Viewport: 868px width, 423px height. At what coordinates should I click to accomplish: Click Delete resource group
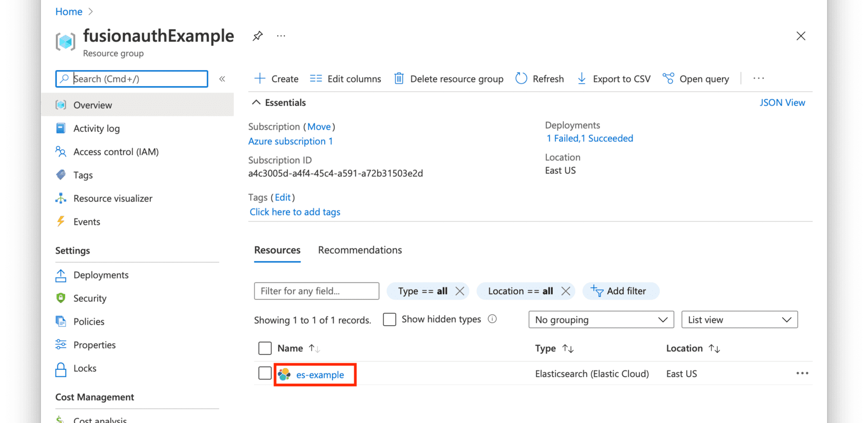pos(449,79)
